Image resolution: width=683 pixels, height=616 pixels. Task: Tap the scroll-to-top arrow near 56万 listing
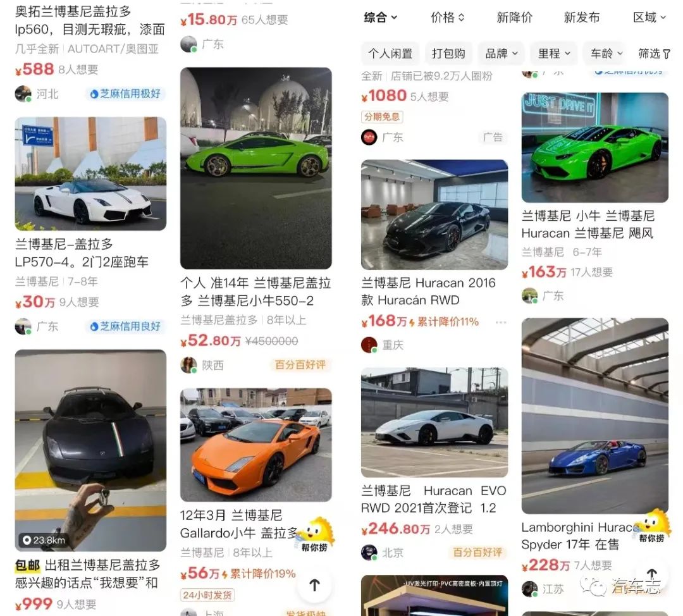pos(314,586)
